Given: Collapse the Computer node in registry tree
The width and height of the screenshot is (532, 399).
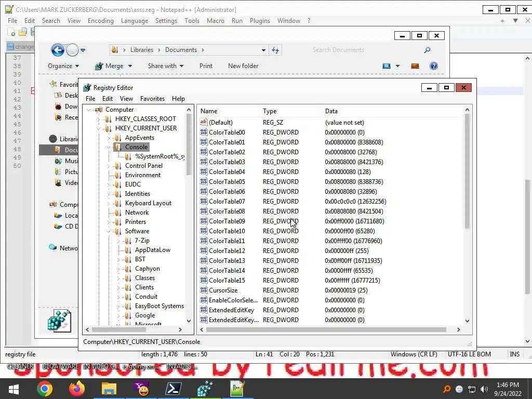Looking at the screenshot, I should (88, 110).
